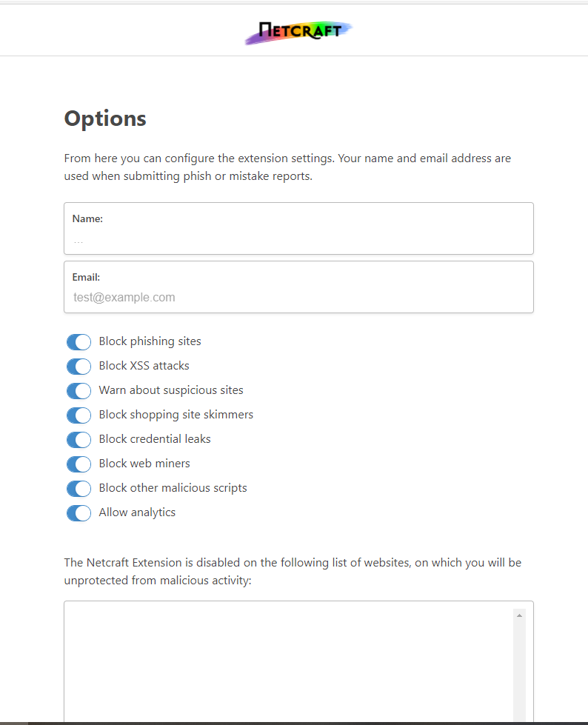
Task: Click the "Name:" field label
Action: click(x=87, y=219)
